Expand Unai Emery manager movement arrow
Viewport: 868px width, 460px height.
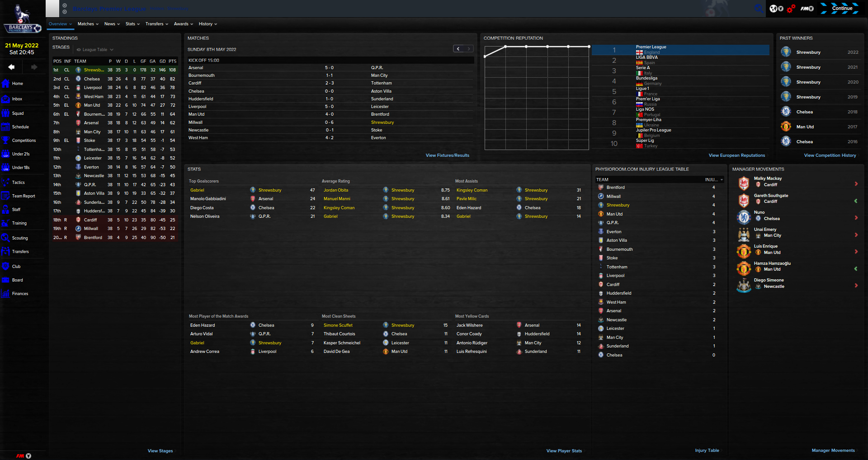pyautogui.click(x=856, y=235)
